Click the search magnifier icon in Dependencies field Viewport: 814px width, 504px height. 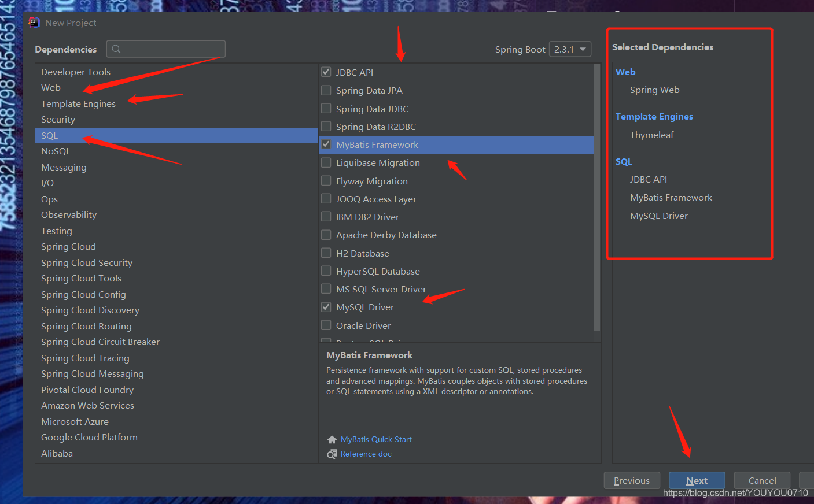pos(116,49)
